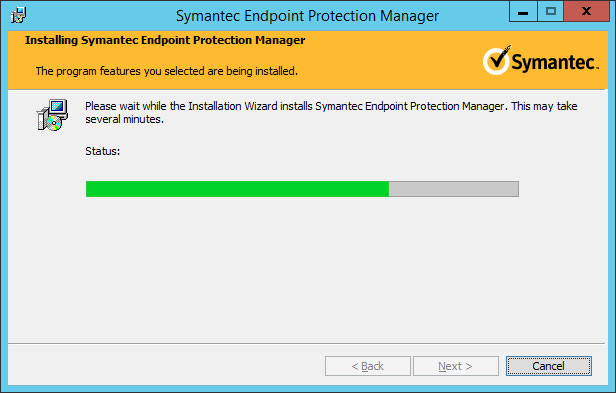Cancel the installation
Screen dimensions: 616x393
click(x=548, y=366)
